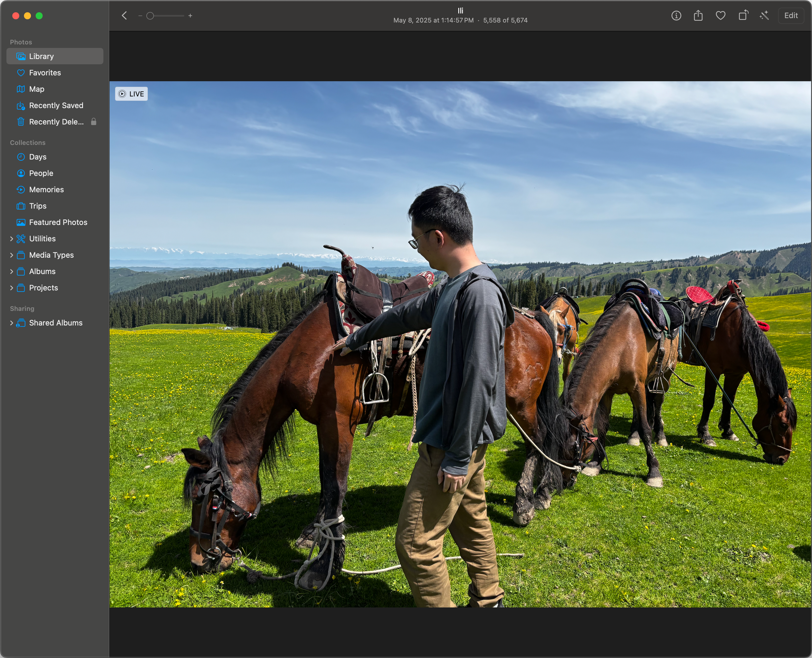Viewport: 812px width, 658px height.
Task: Click the horse photo in viewer
Action: [x=460, y=344]
